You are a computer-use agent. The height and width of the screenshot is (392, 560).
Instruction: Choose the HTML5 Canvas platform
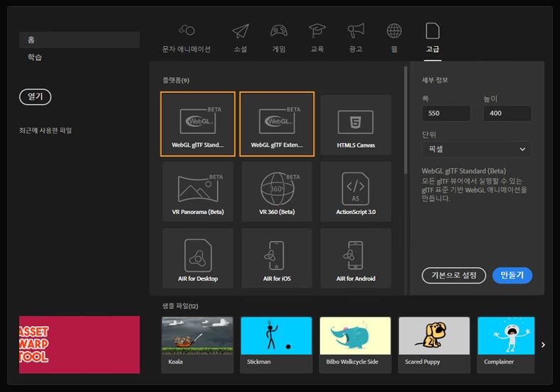pyautogui.click(x=356, y=125)
